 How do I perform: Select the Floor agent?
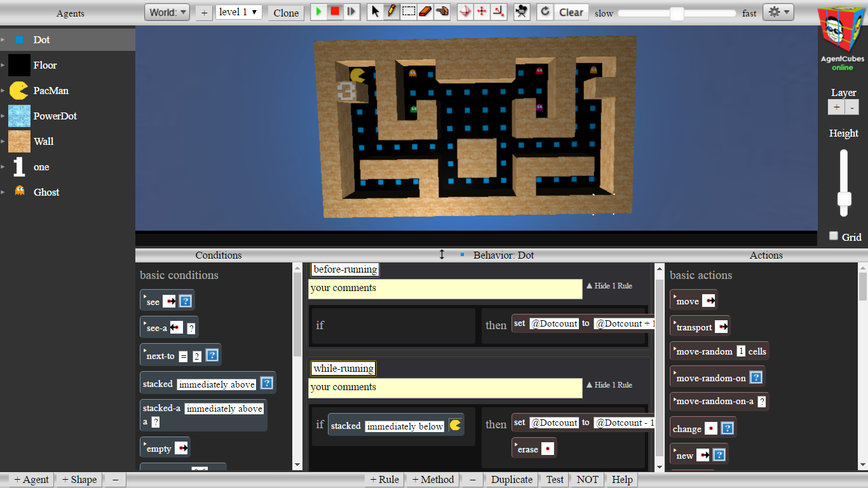[x=67, y=65]
